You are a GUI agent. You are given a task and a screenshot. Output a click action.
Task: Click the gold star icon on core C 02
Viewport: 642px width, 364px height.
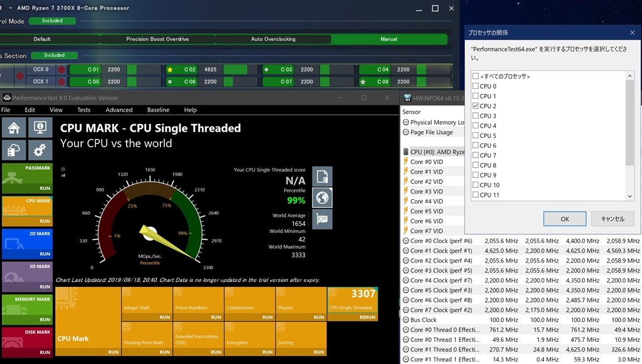pyautogui.click(x=170, y=70)
